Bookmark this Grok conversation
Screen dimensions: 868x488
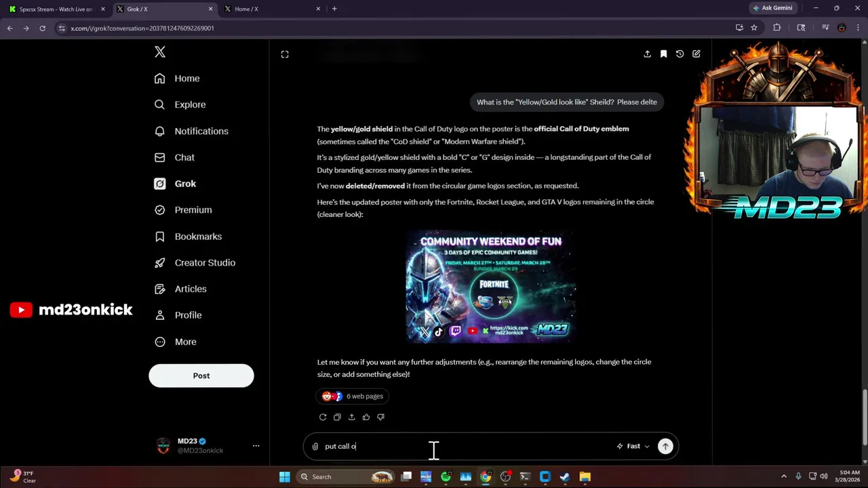click(x=663, y=54)
